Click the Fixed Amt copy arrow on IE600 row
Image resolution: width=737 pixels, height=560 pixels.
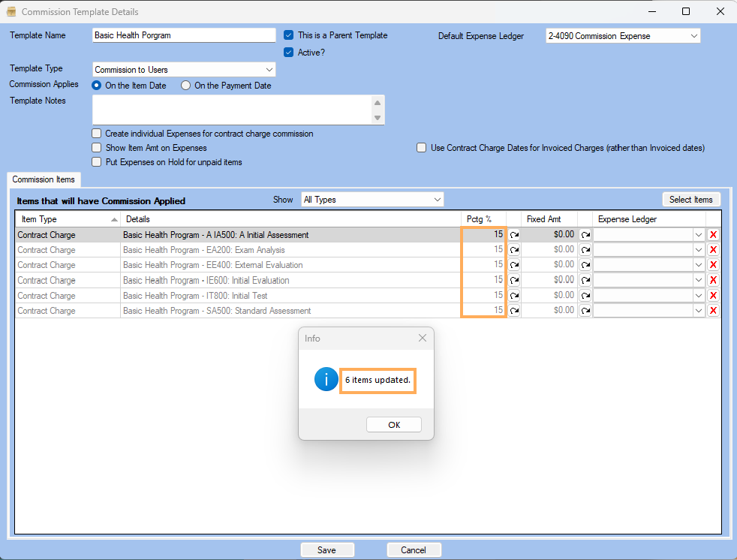[x=585, y=281]
